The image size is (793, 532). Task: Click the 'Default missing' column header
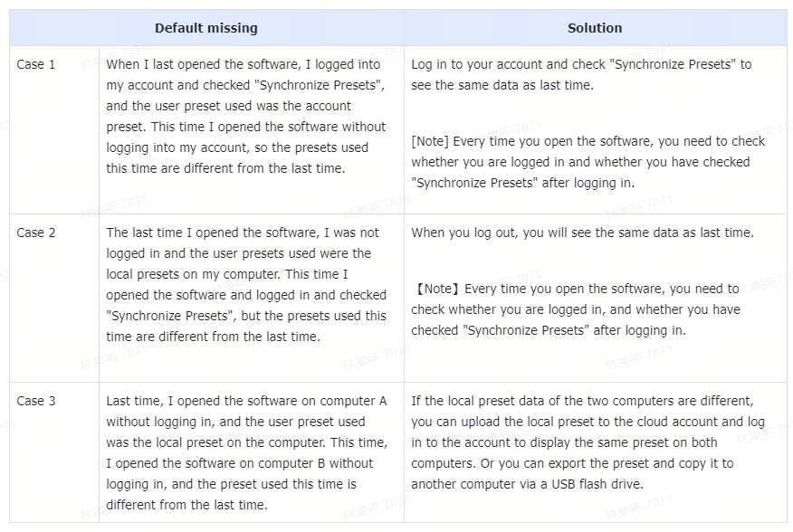tap(205, 28)
